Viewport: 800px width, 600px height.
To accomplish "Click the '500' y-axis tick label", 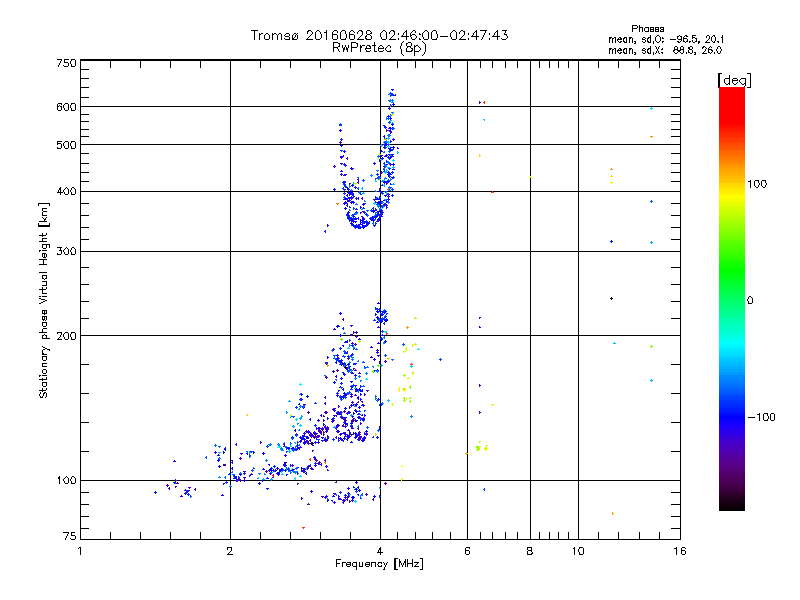I will pyautogui.click(x=66, y=145).
